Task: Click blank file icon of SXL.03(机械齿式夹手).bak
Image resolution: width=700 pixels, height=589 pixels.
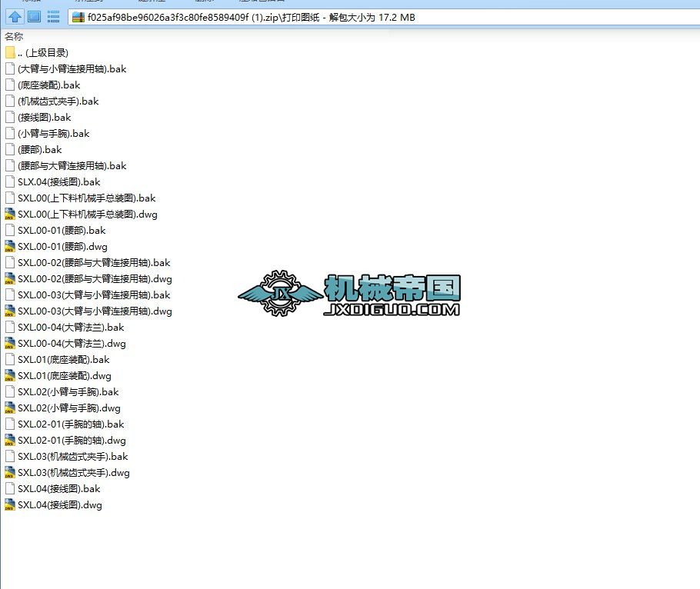Action: click(10, 457)
